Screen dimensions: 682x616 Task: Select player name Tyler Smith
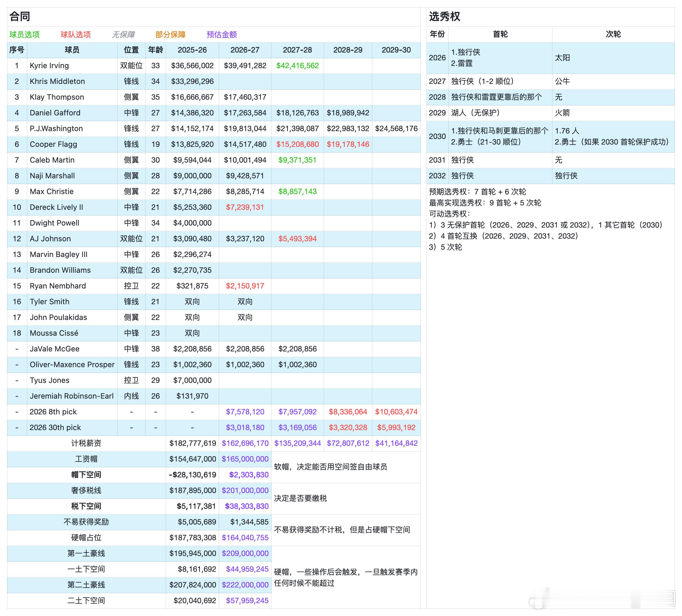(x=50, y=302)
